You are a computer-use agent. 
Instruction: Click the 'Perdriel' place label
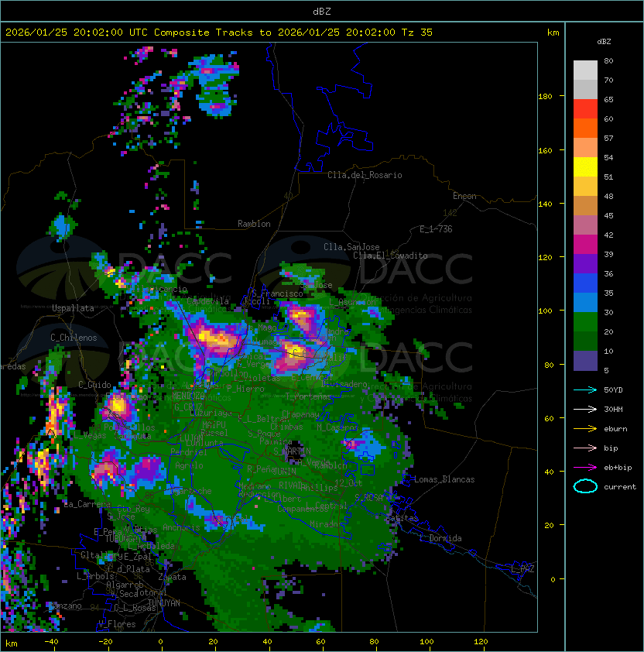(189, 452)
